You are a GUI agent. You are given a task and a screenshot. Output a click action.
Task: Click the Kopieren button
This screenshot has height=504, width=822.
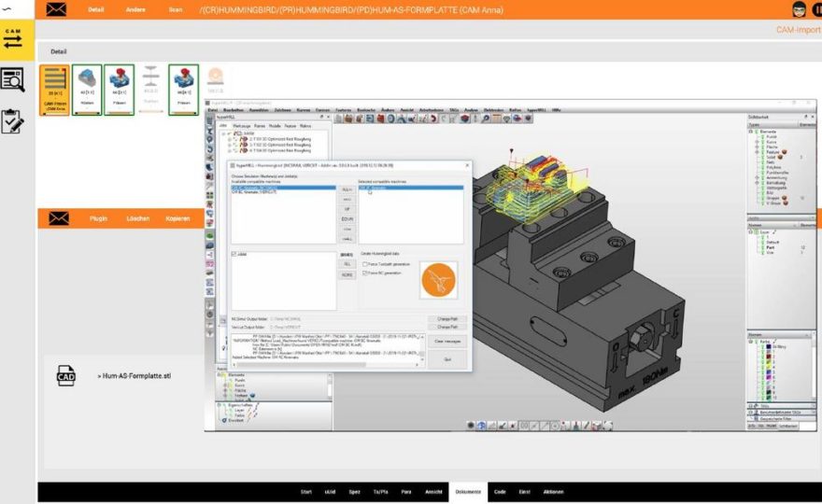pos(177,218)
